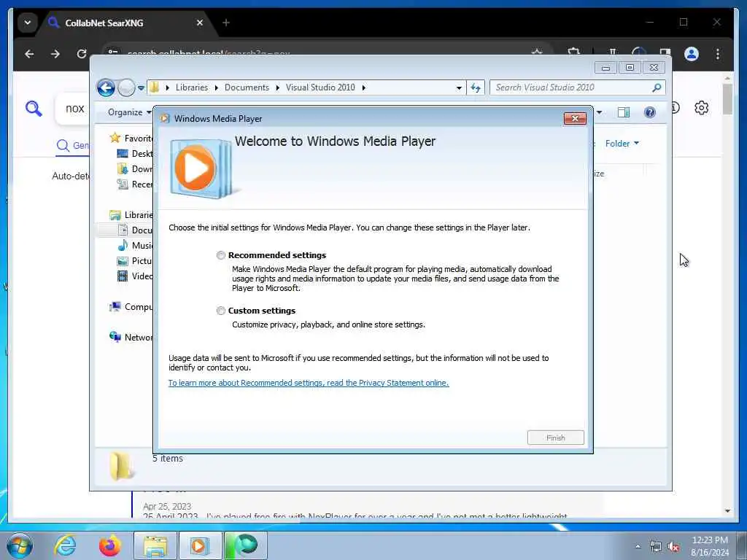The image size is (747, 560).
Task: Open Chrome profile avatar icon
Action: pos(692,54)
